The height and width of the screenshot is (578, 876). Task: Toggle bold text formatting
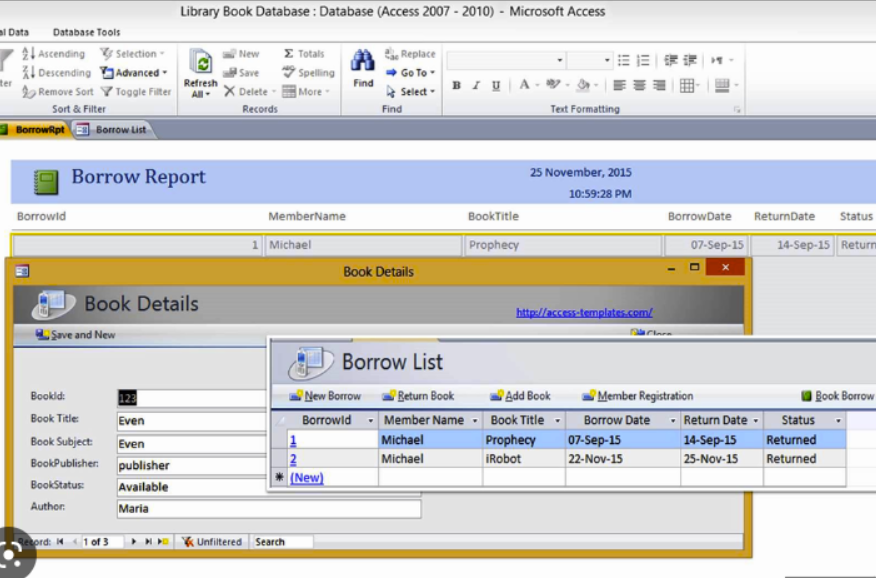(x=456, y=86)
